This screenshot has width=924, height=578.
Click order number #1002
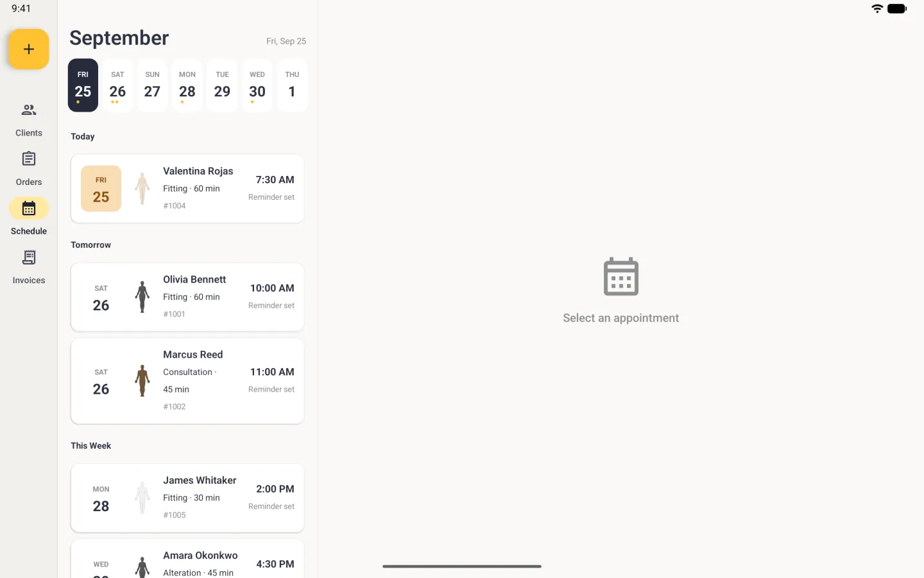point(175,407)
